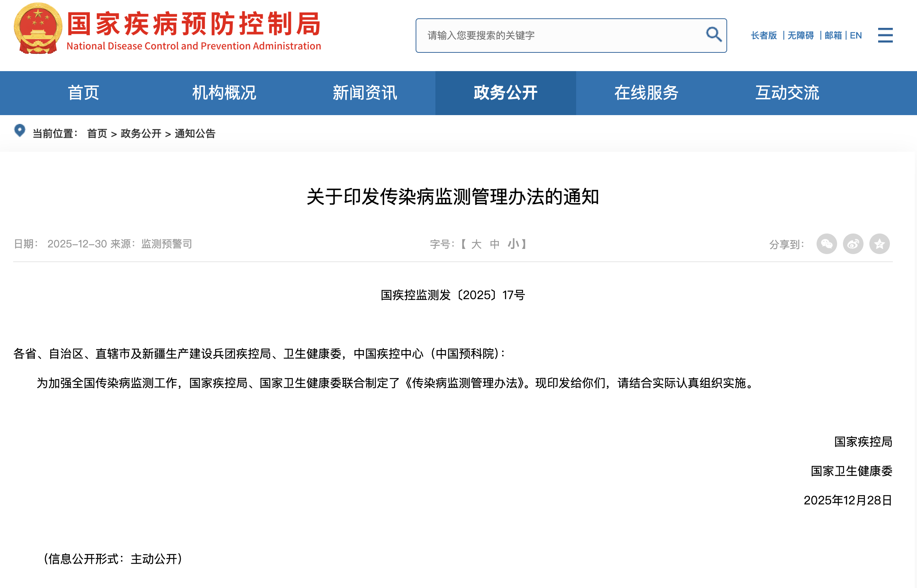Open the hamburger menu icon
The image size is (917, 588).
coord(885,35)
